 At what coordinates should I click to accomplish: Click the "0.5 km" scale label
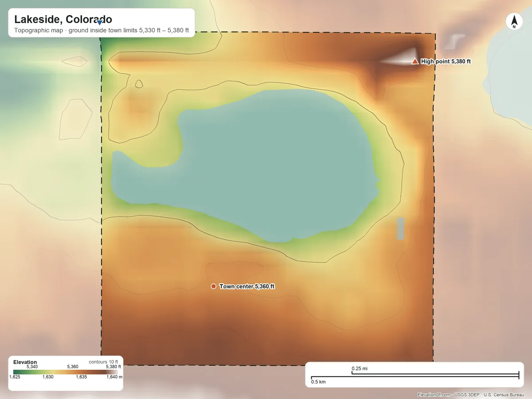318,382
